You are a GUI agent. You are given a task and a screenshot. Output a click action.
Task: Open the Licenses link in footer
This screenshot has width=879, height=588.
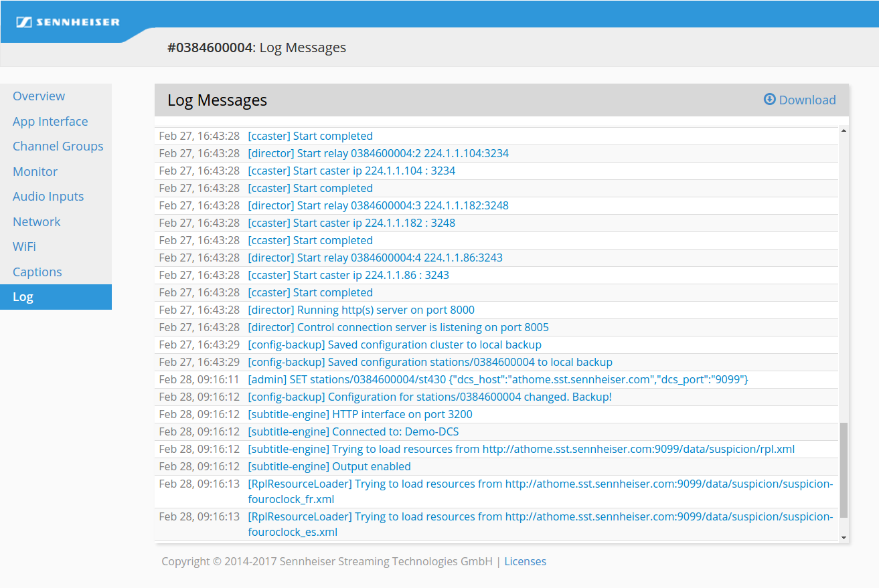pyautogui.click(x=525, y=562)
